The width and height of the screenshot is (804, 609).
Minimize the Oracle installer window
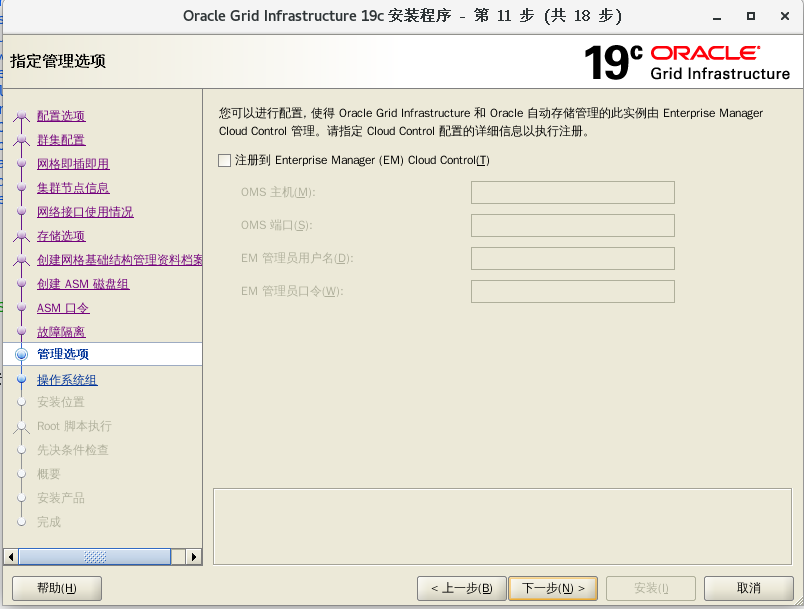tap(717, 16)
